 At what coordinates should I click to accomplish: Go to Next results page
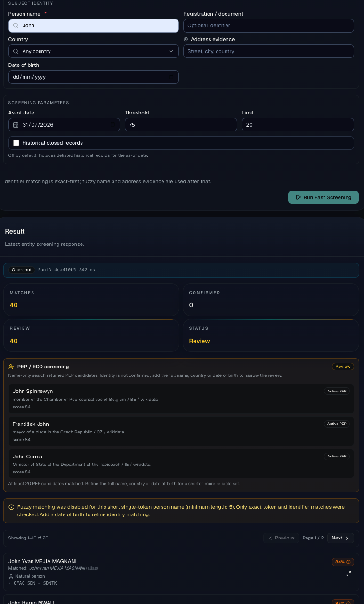[x=340, y=538]
